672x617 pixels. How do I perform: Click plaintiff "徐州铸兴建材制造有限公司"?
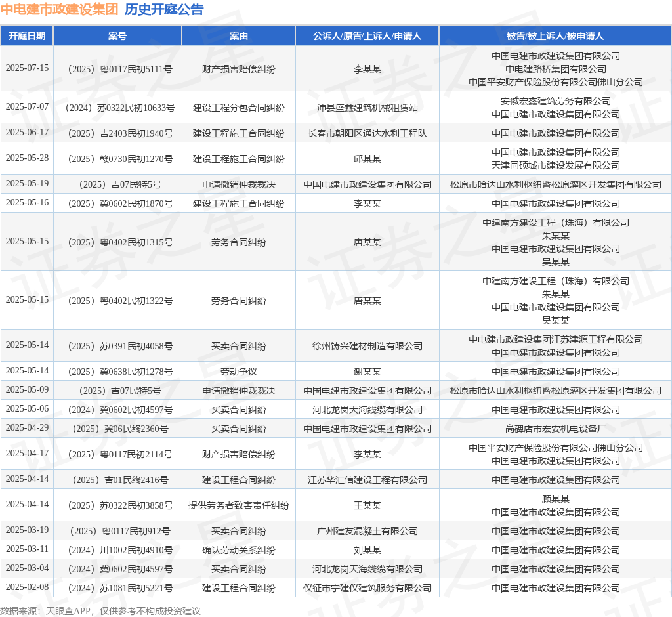pos(367,346)
